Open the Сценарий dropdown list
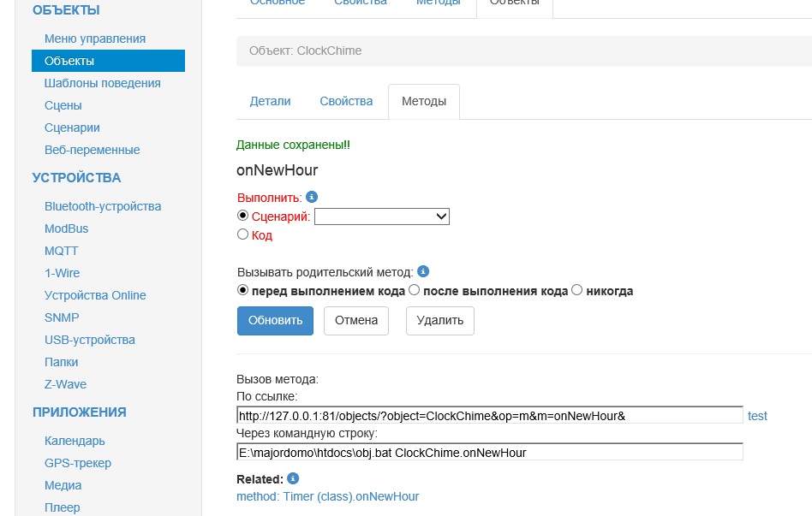812x516 pixels. 382,217
